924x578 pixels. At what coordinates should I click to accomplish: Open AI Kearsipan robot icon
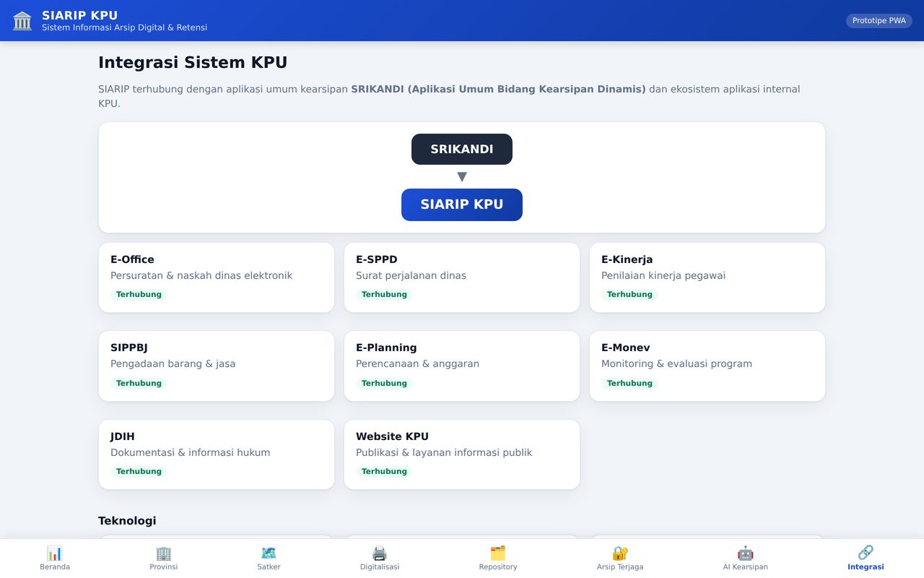746,553
